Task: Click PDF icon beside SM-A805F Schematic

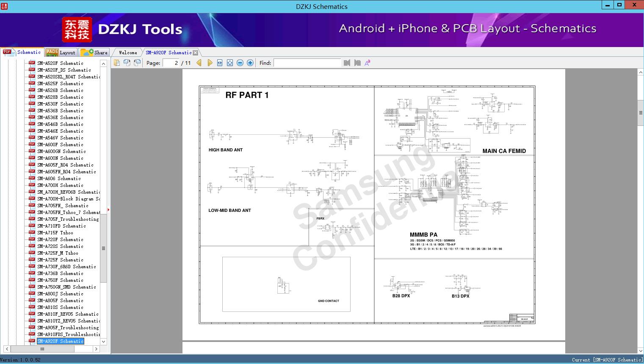Action: tap(32, 300)
